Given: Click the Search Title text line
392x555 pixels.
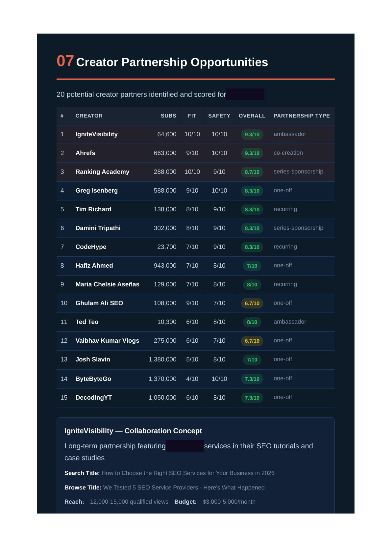Looking at the screenshot, I should coord(169,473).
